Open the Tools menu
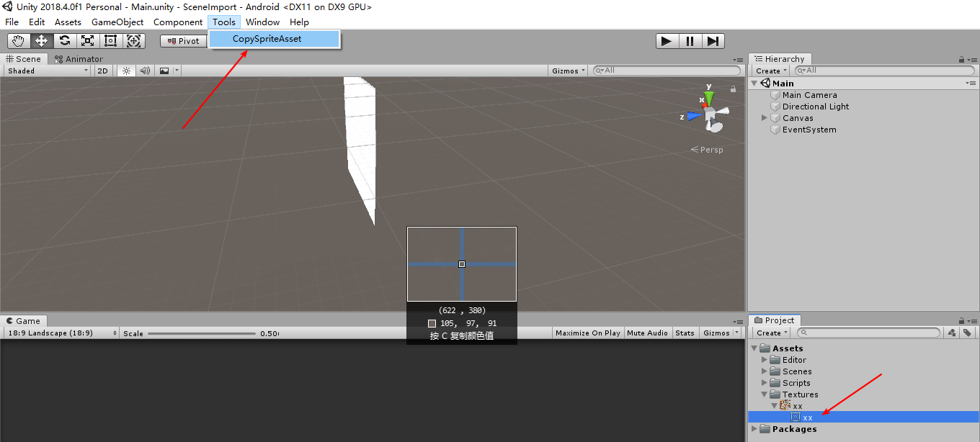980x442 pixels. point(223,22)
